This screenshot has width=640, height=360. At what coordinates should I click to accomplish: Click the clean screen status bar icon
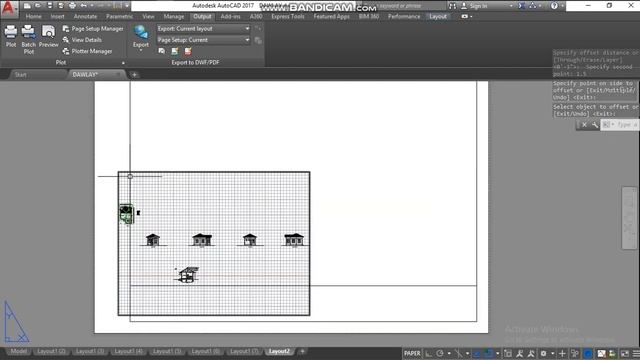click(625, 353)
